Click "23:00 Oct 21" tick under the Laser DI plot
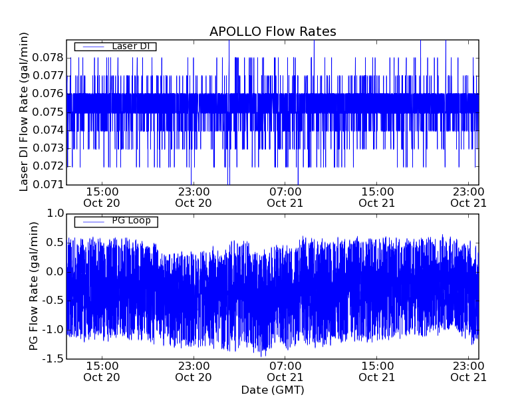The height and width of the screenshot is (399, 532). tap(469, 198)
